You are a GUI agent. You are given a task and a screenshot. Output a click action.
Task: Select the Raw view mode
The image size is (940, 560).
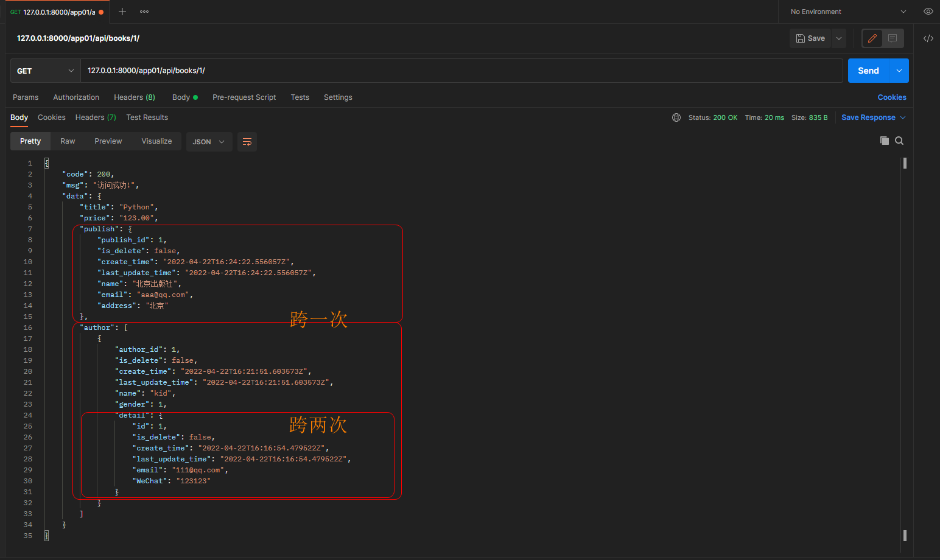[68, 141]
